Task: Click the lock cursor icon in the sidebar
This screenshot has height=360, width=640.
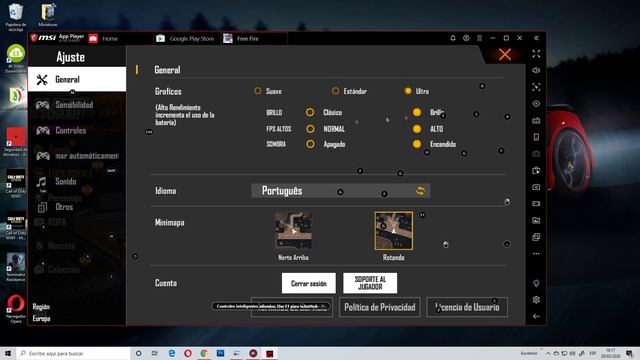Action: tap(536, 87)
